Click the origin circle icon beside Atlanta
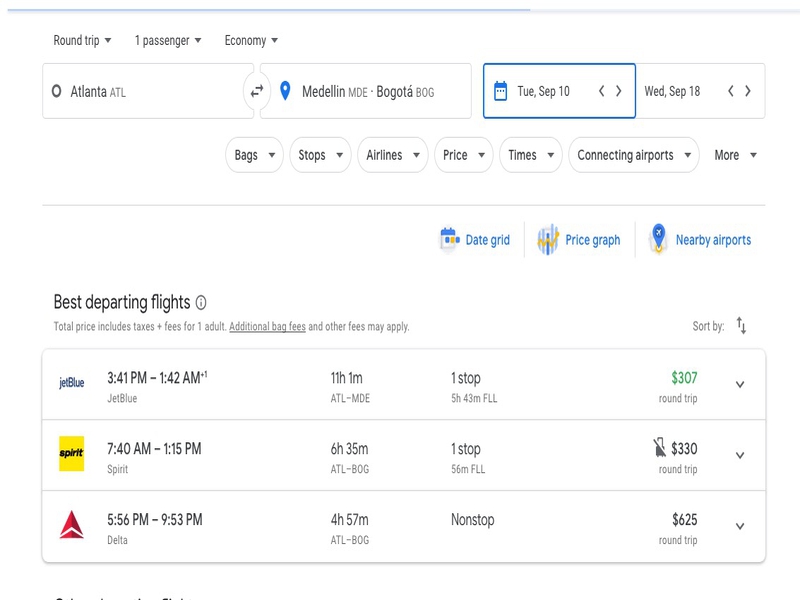This screenshot has height=600, width=800. pos(57,91)
